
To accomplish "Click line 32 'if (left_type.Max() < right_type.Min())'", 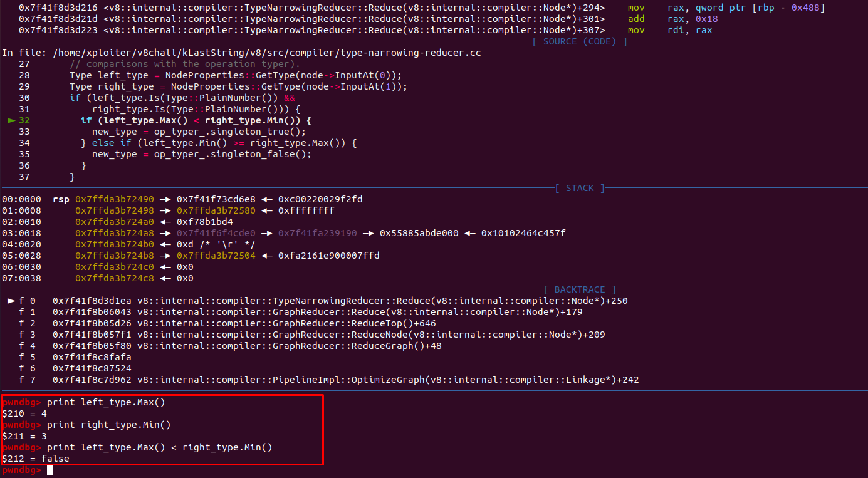I will pyautogui.click(x=196, y=120).
